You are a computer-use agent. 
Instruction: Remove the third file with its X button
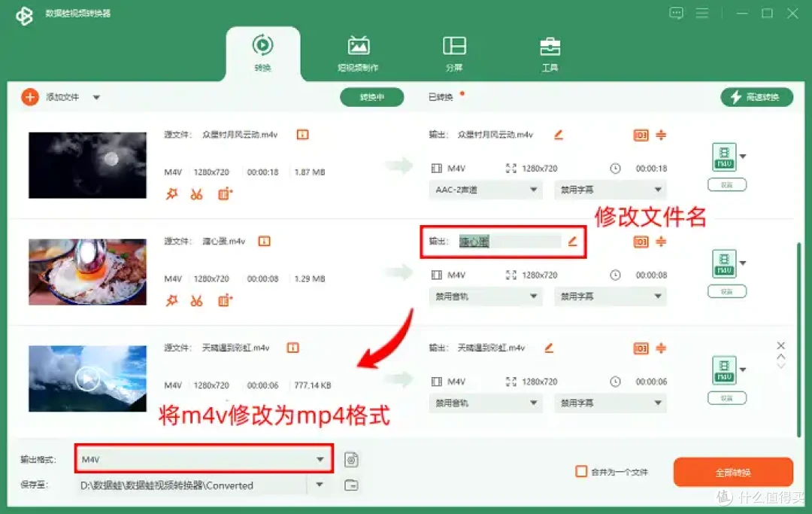click(x=781, y=345)
